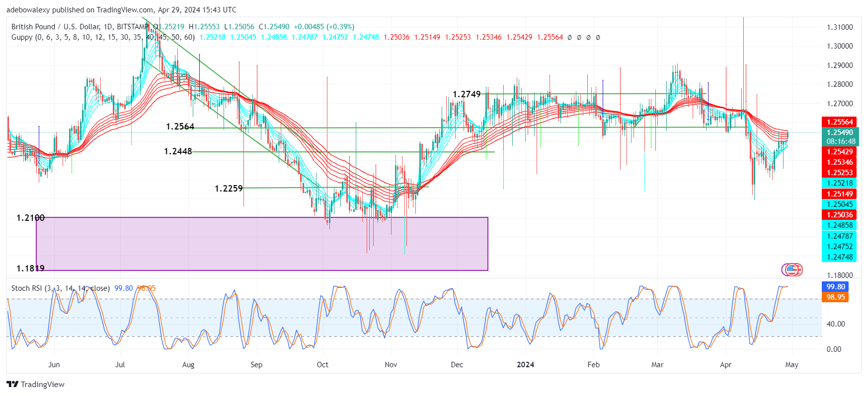Click the cyan 1.25045 price axis tag
This screenshot has width=868, height=395.
coord(840,204)
